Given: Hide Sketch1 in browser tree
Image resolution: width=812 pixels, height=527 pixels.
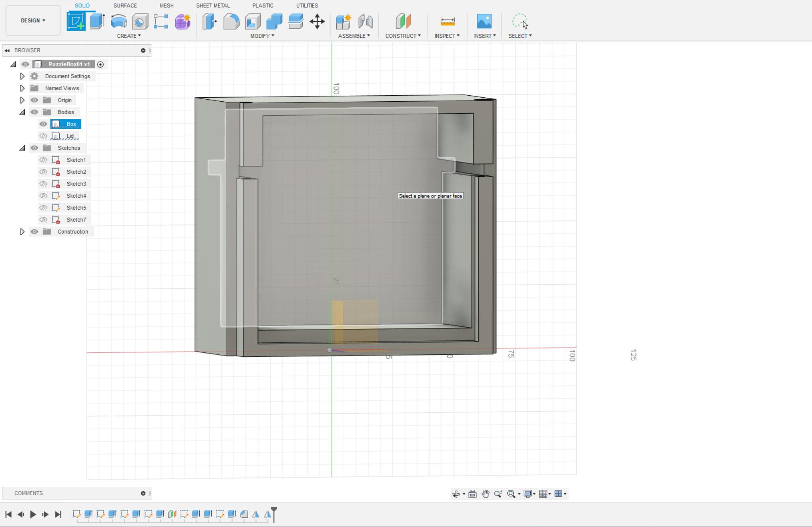Looking at the screenshot, I should 43,159.
